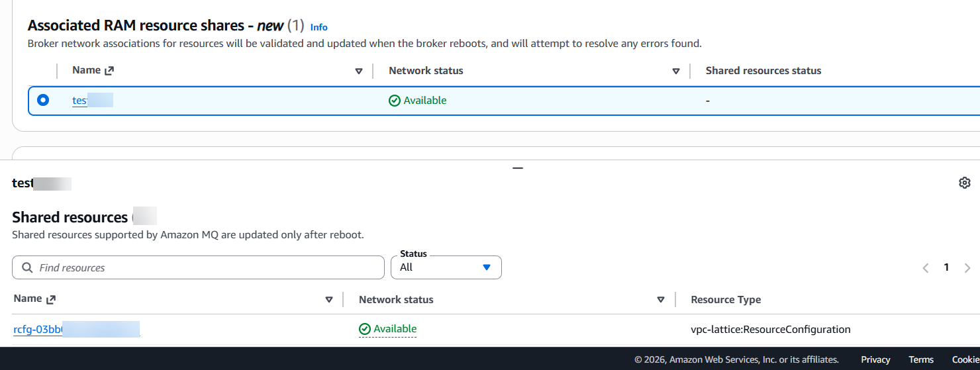
Task: Sort shared resources by Network status arrow
Action: pyautogui.click(x=660, y=300)
